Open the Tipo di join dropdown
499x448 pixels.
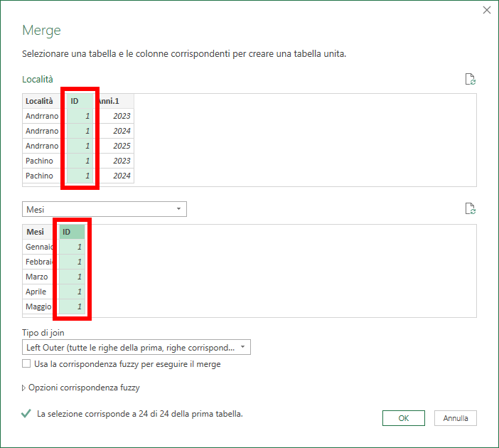[136, 348]
